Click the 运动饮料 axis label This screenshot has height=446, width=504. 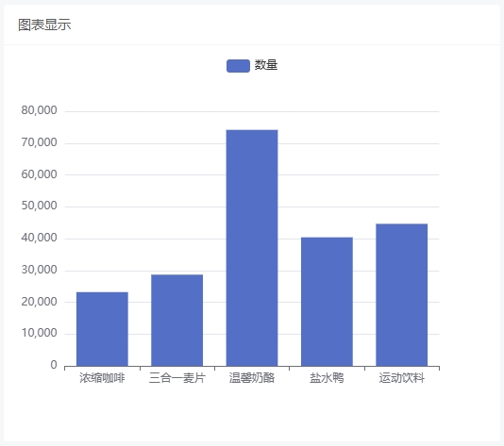click(402, 378)
